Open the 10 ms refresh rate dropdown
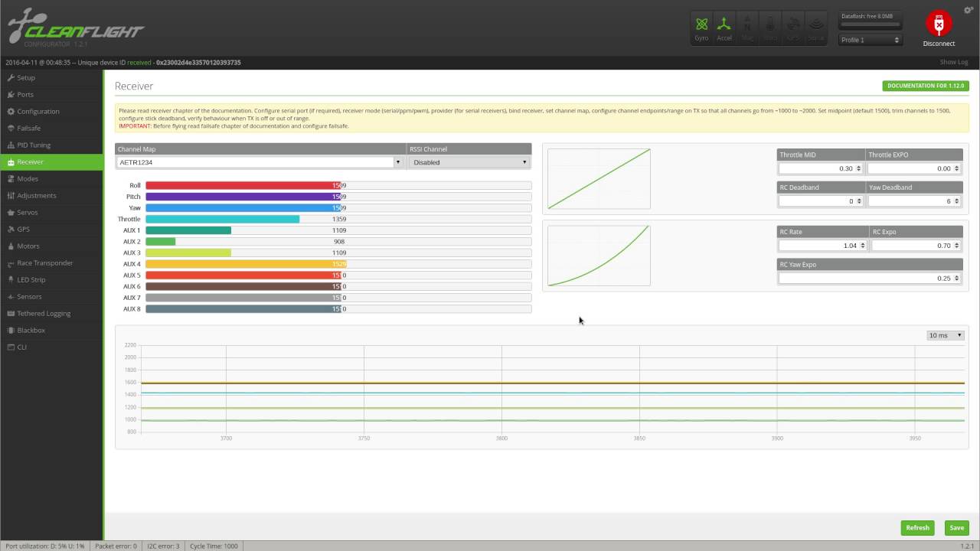Viewport: 980px width, 551px height. click(x=945, y=335)
